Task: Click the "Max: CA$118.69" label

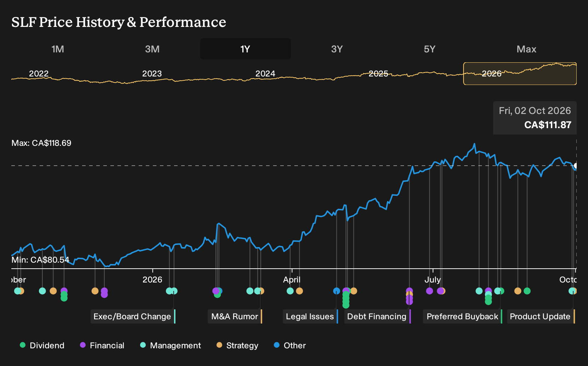Action: pyautogui.click(x=41, y=143)
